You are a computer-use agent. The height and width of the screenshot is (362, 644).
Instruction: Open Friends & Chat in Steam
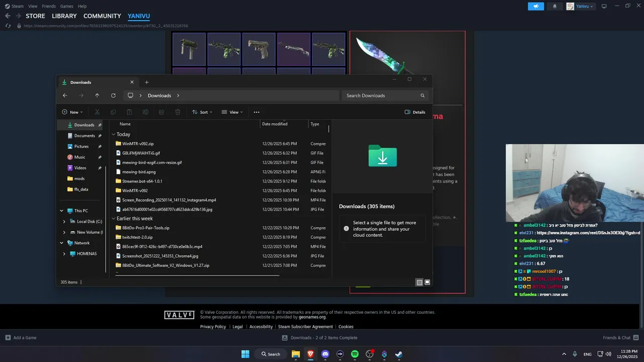click(621, 338)
